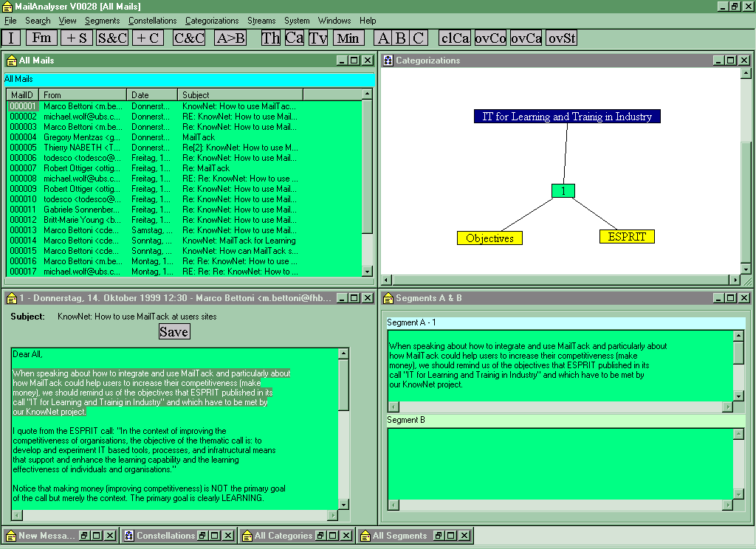
Task: Click the mail message window title icon
Action: (x=12, y=298)
